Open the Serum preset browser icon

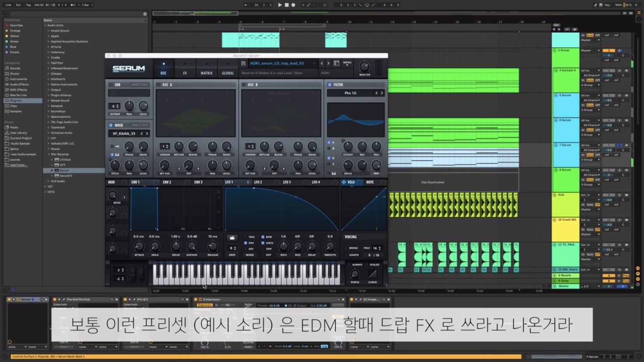[x=336, y=63]
